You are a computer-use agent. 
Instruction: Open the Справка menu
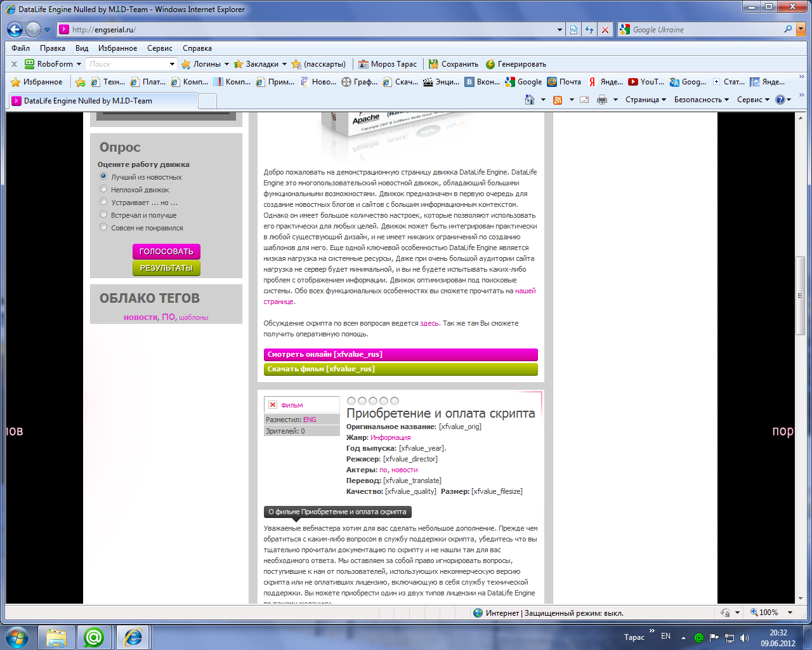tap(197, 48)
